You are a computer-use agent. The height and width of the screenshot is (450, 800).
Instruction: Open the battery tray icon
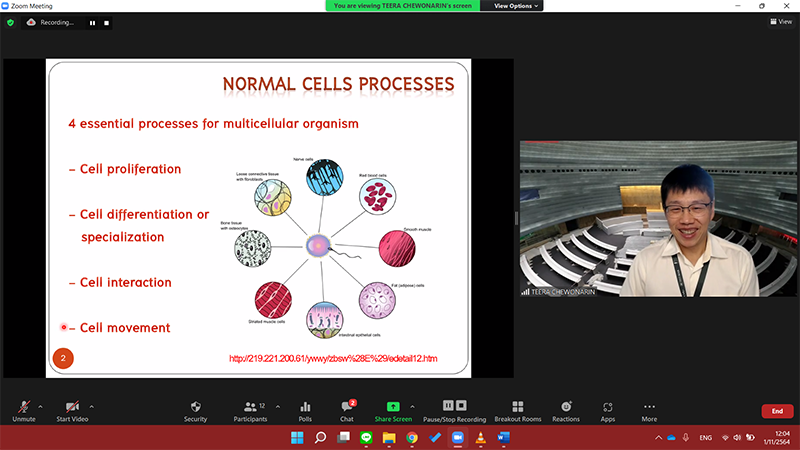[x=750, y=438]
